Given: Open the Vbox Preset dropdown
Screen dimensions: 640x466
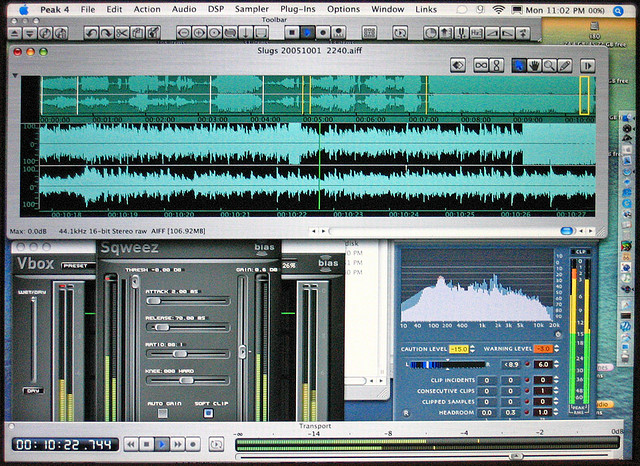Looking at the screenshot, I should (x=78, y=266).
